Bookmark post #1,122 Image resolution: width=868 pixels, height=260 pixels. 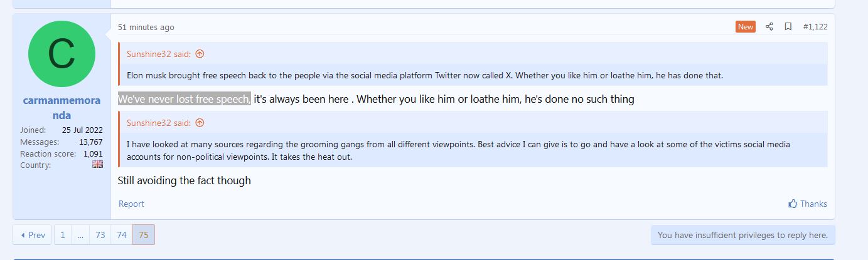click(x=788, y=27)
